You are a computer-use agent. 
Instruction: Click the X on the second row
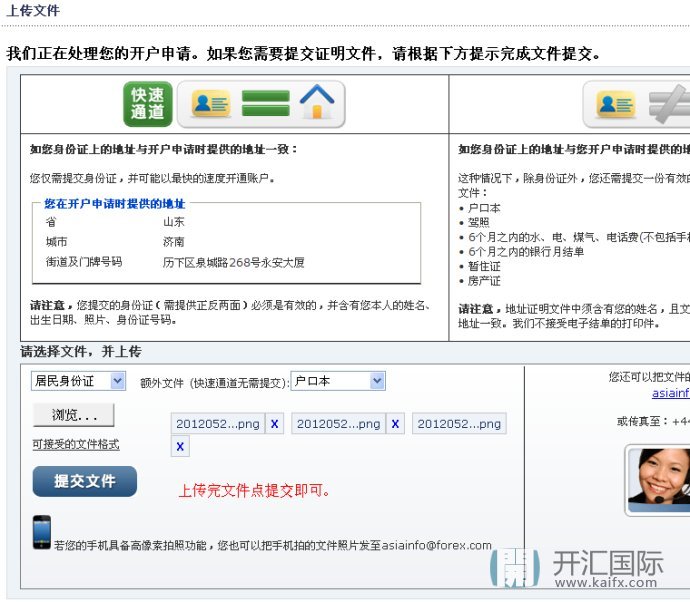pyautogui.click(x=180, y=447)
